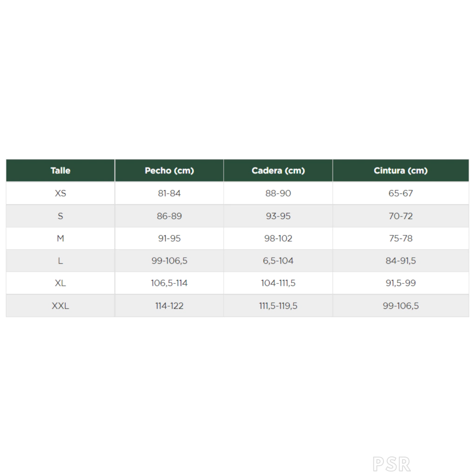
Task: Click the 6,5-104 hip value
Action: (x=278, y=261)
